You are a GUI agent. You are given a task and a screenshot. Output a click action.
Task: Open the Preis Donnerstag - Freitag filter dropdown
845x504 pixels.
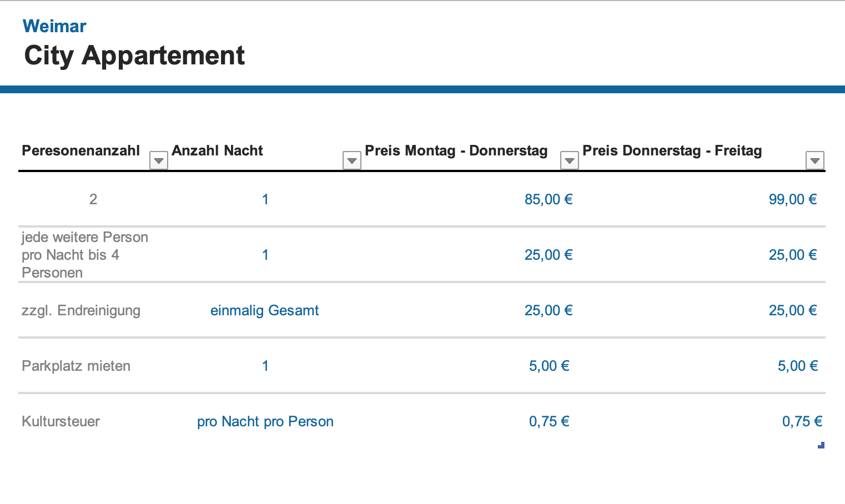pyautogui.click(x=815, y=160)
